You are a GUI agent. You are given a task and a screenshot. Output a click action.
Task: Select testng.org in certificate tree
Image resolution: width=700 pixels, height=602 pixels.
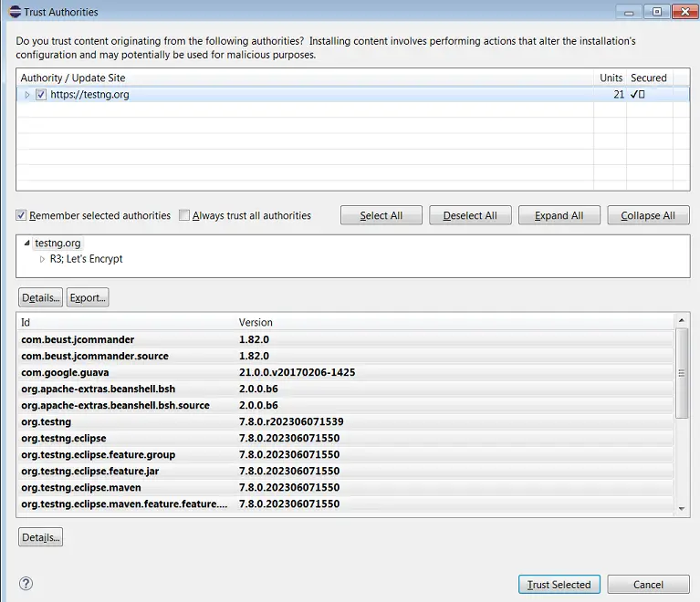click(57, 243)
